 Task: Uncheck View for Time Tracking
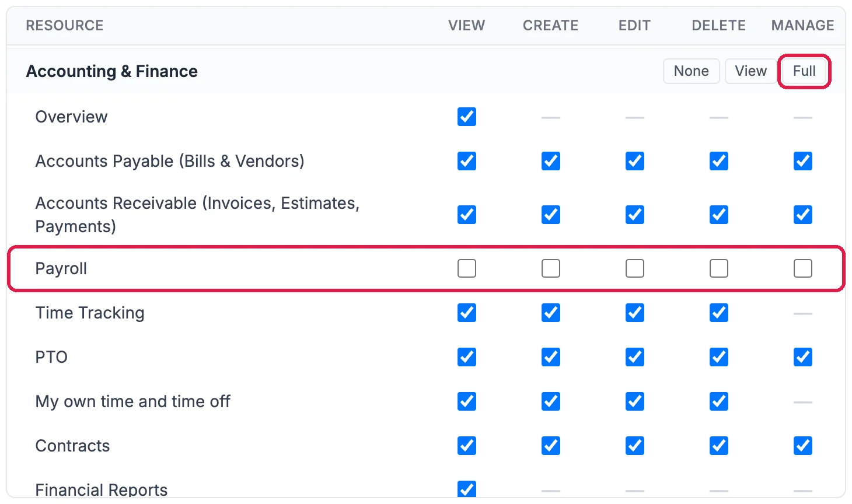pyautogui.click(x=467, y=313)
